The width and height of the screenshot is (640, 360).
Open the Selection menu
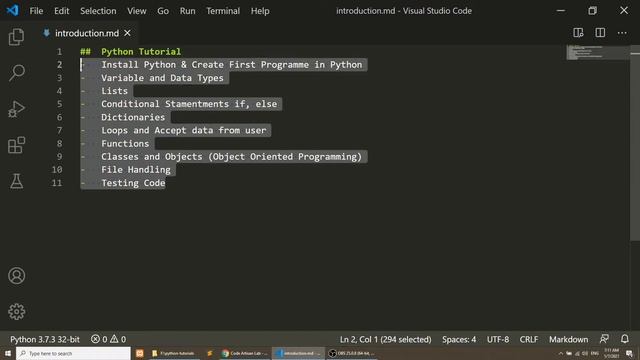coord(98,11)
